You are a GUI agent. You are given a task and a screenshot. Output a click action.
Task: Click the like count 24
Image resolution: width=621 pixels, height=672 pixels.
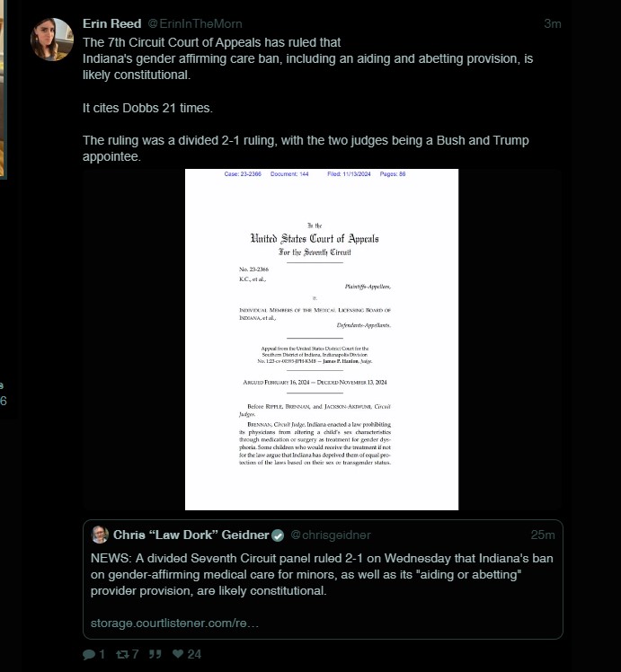(194, 654)
